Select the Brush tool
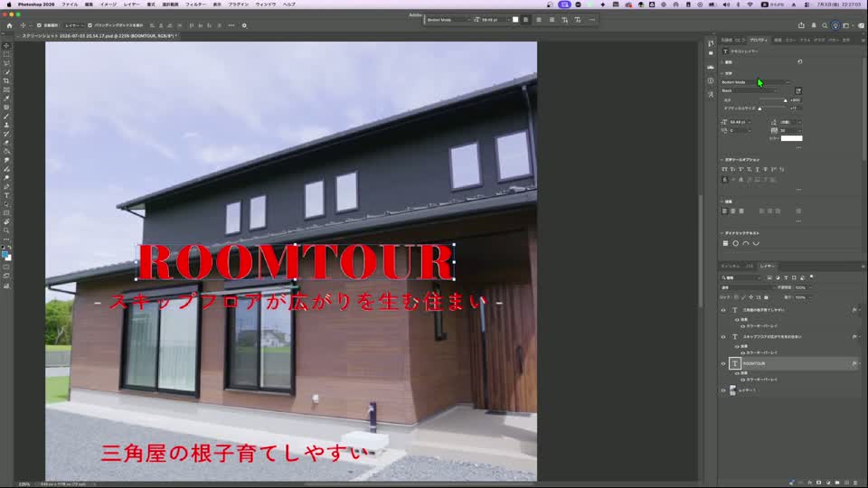The image size is (868, 488). click(6, 117)
